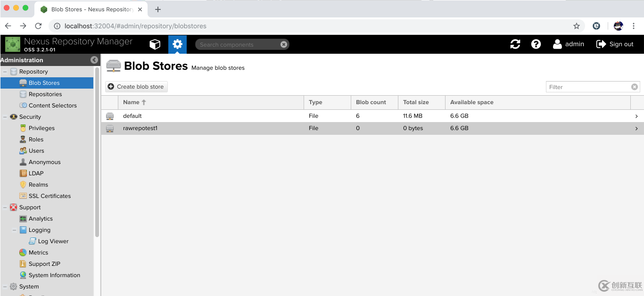Collapse the Security tree node

pos(5,117)
